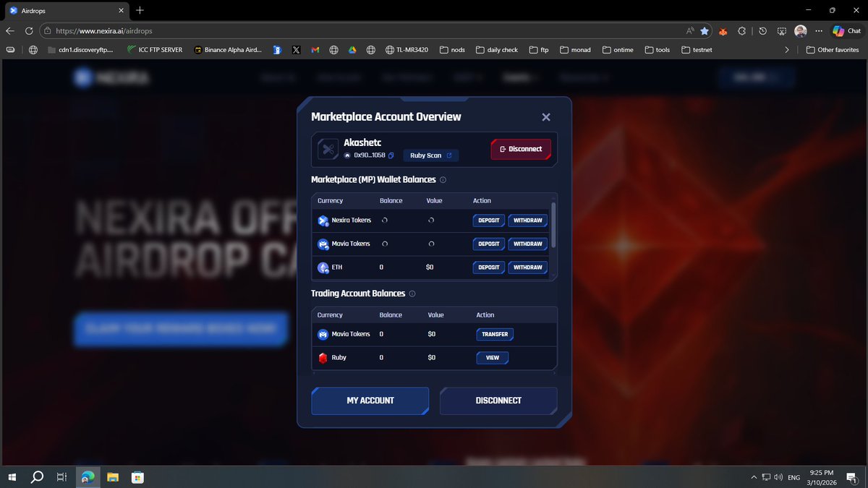Click the Akashetc profile avatar
Image resolution: width=868 pixels, height=488 pixels.
(x=328, y=150)
